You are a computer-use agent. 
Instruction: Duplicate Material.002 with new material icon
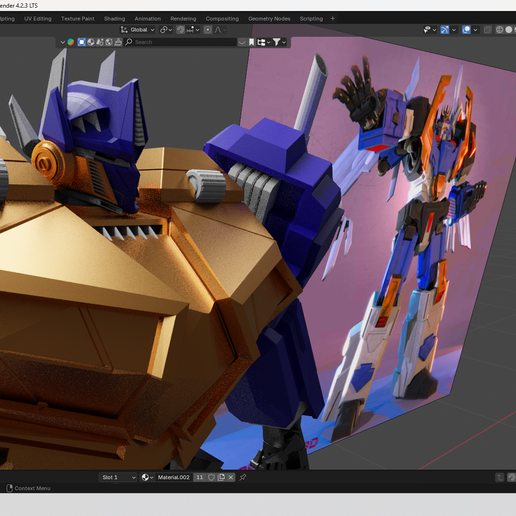coord(221,477)
